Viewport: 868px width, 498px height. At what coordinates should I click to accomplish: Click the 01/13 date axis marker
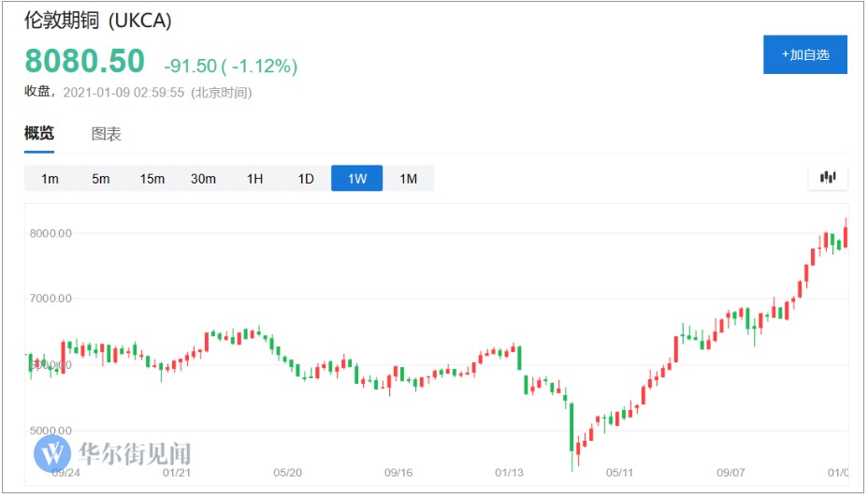click(x=509, y=473)
